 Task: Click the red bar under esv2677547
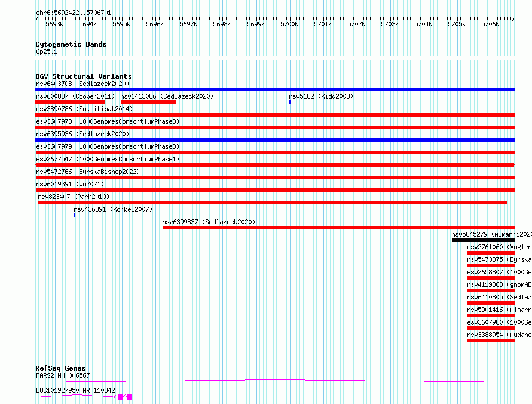coord(275,165)
